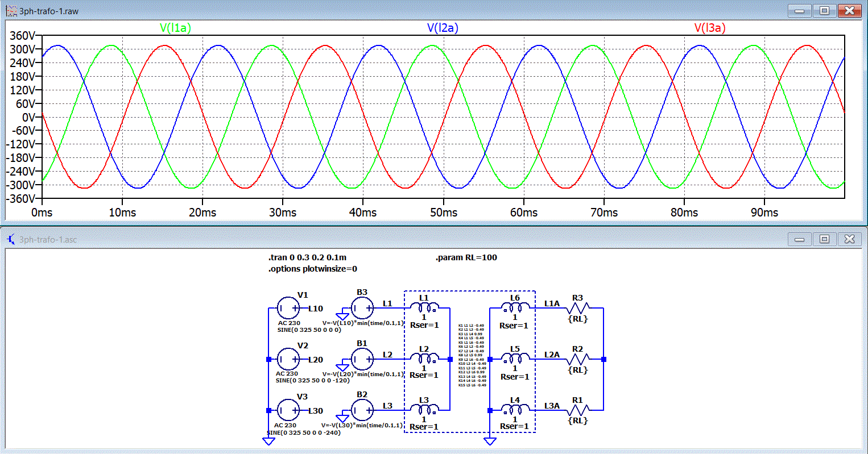
Task: Click the L2 inductor coil symbol
Action: point(424,358)
